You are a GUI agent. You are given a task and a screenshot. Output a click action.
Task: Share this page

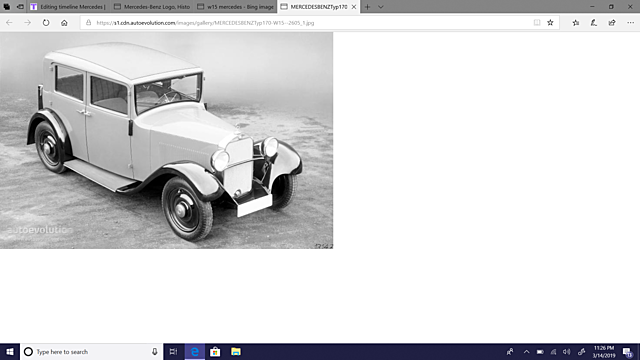pyautogui.click(x=612, y=23)
